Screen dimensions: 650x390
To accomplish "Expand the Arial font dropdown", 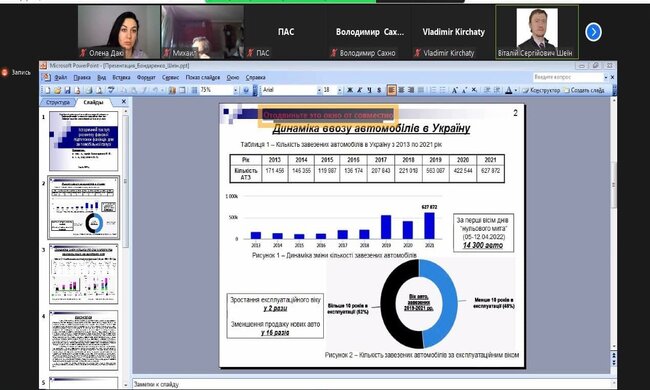I will tap(319, 90).
